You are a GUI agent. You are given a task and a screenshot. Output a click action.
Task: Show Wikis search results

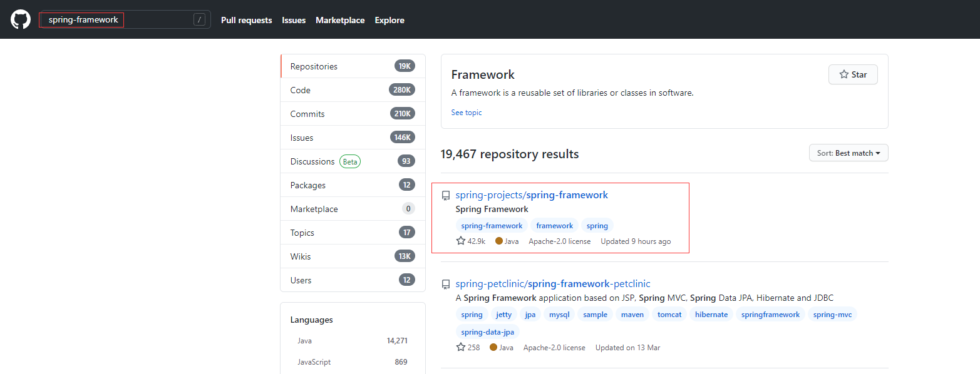click(353, 256)
